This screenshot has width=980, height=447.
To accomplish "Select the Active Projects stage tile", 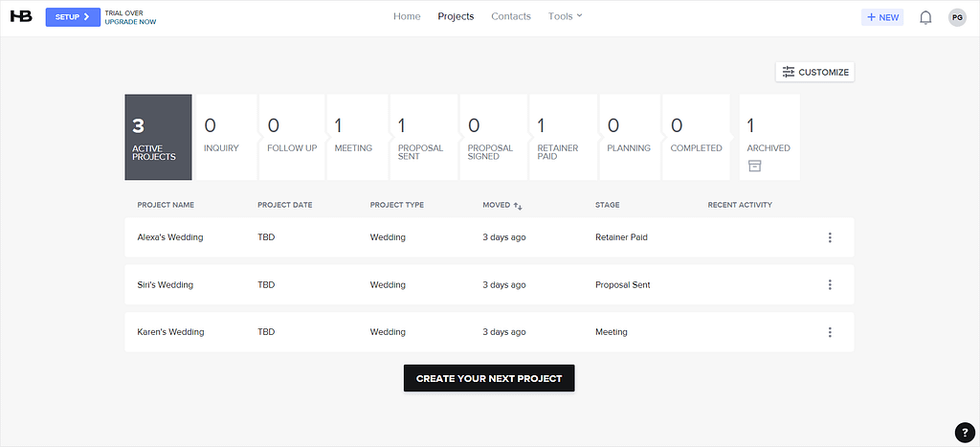I will click(x=158, y=137).
